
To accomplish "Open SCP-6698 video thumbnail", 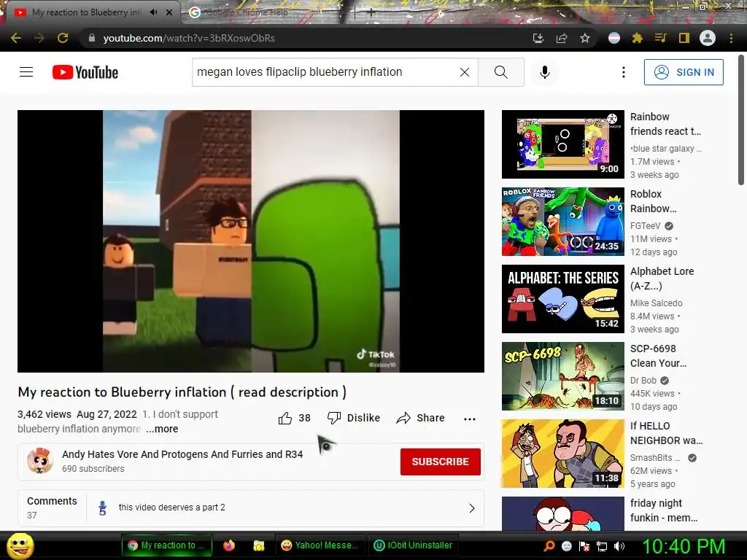I will pos(562,376).
